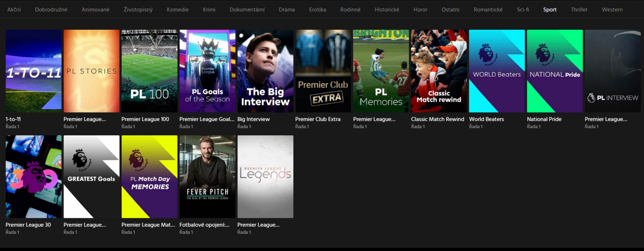Click the 'Premier League Goal...' title
Image resolution: width=644 pixels, height=251 pixels.
point(207,119)
